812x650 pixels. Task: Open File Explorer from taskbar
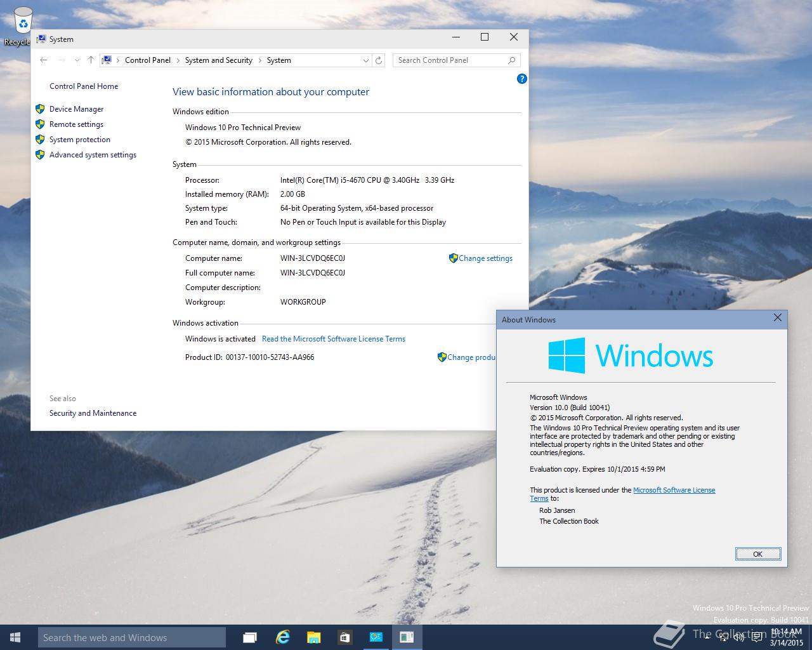[313, 637]
